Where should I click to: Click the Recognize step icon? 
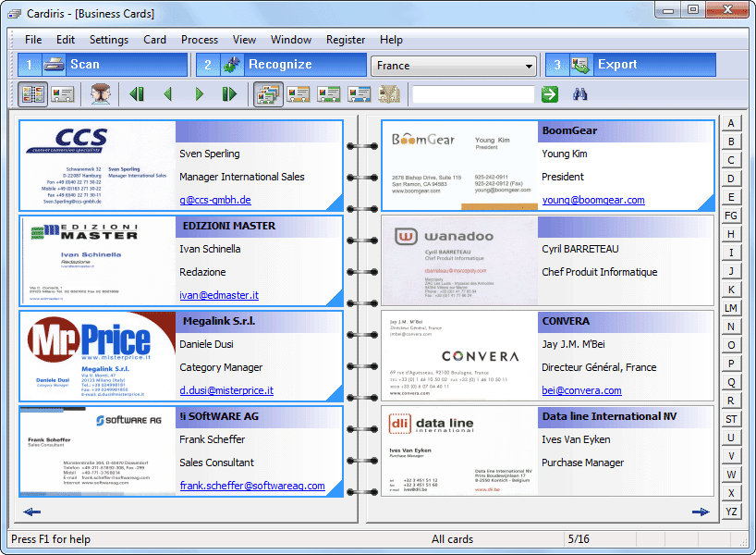[x=232, y=65]
